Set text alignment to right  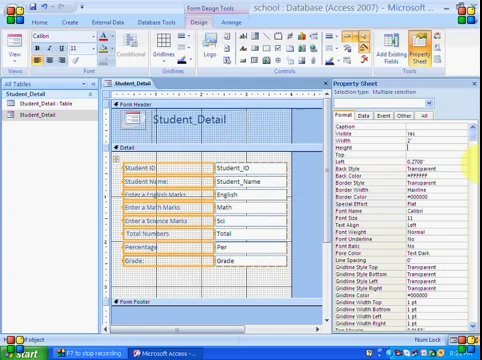point(62,60)
